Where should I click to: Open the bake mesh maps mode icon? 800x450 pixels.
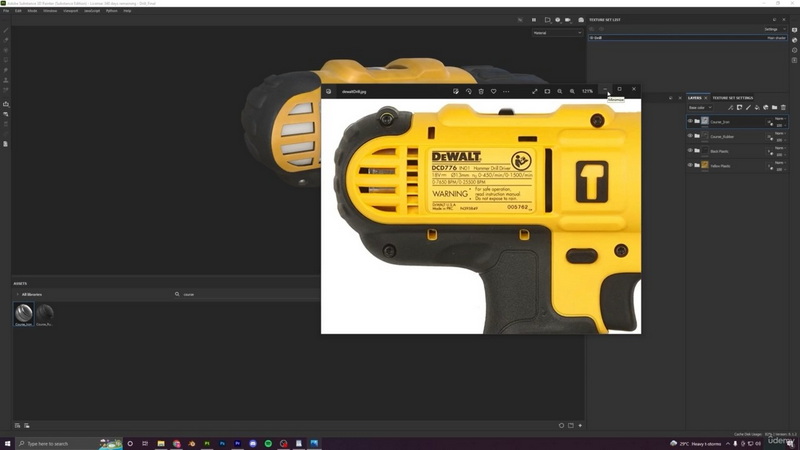pyautogui.click(x=6, y=104)
